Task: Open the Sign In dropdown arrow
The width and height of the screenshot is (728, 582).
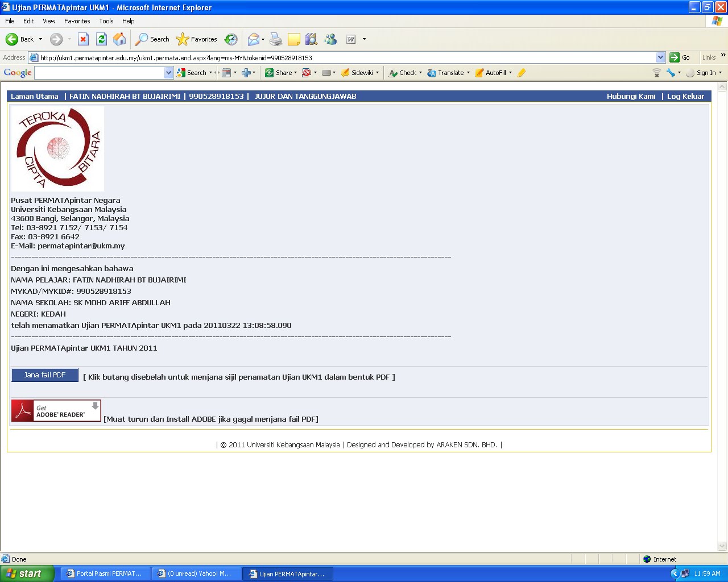Action: (x=720, y=73)
